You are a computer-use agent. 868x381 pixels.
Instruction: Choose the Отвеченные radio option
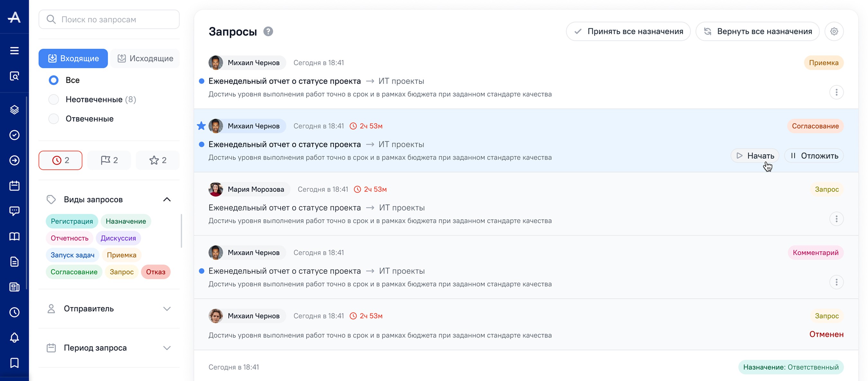coord(54,119)
